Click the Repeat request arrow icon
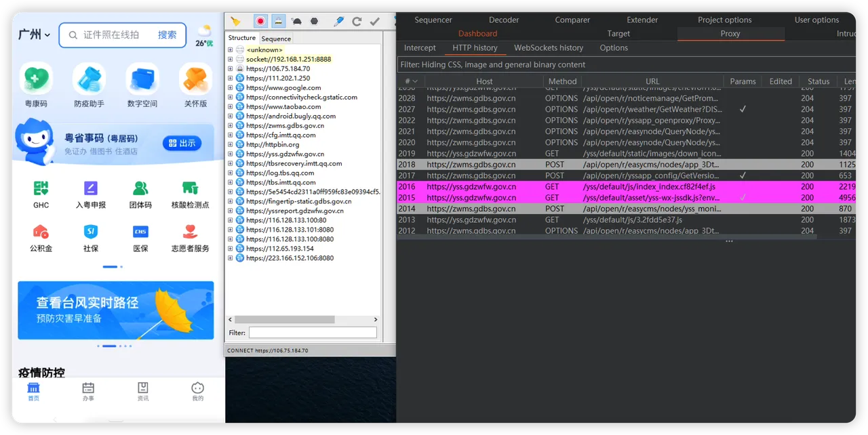Screen dimensions: 868x435 point(357,22)
